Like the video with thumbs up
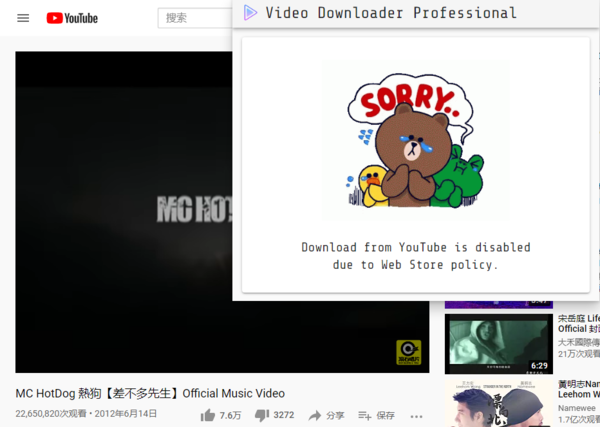 (208, 415)
